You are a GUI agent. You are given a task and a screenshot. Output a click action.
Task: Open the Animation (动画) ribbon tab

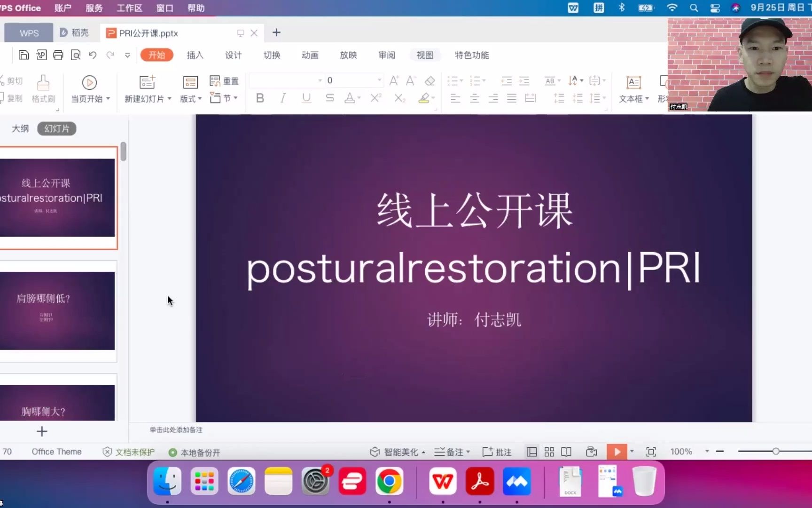(x=310, y=55)
